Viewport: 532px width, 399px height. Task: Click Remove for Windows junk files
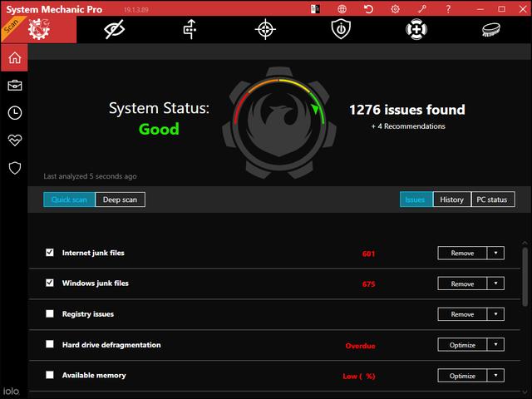coord(462,283)
